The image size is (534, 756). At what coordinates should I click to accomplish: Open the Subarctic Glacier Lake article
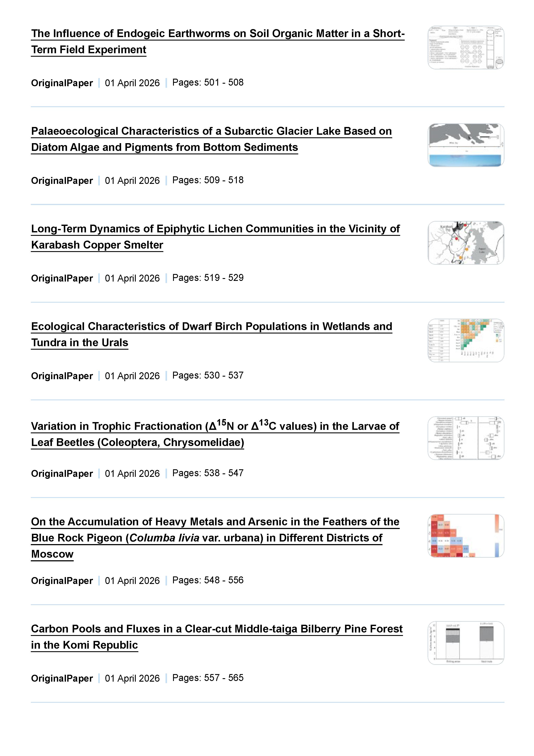point(211,131)
